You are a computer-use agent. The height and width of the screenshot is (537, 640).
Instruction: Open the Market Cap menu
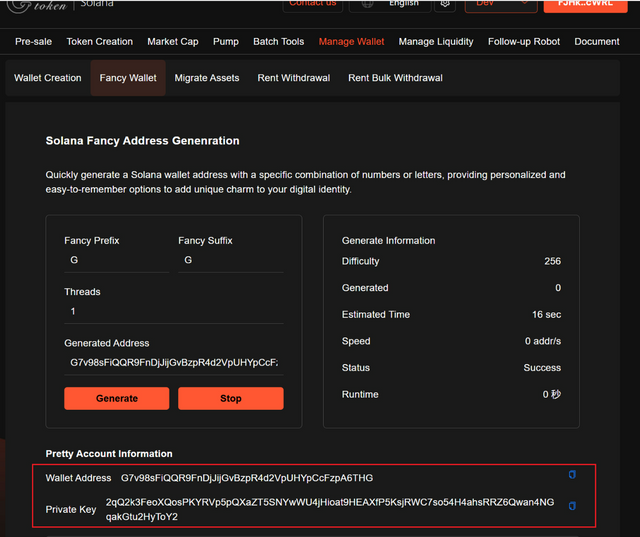pyautogui.click(x=173, y=42)
